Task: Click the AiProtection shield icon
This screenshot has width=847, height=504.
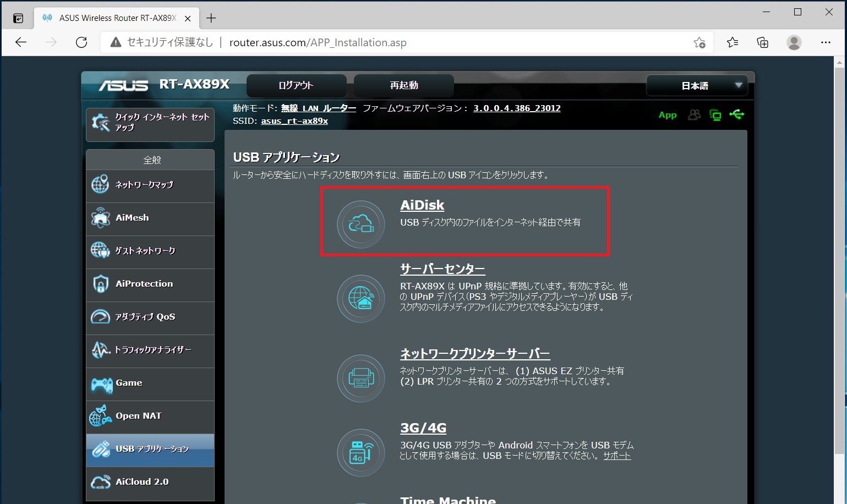Action: click(100, 283)
